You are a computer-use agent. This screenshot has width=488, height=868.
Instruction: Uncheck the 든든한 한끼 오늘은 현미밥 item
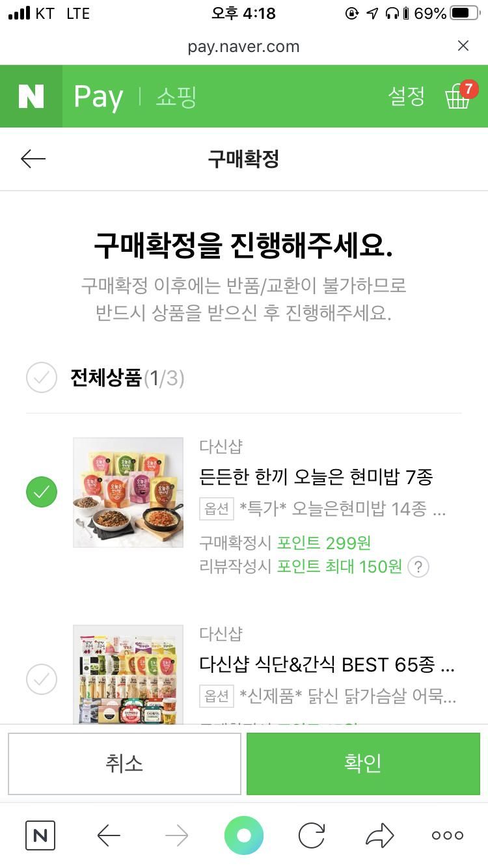[x=42, y=493]
